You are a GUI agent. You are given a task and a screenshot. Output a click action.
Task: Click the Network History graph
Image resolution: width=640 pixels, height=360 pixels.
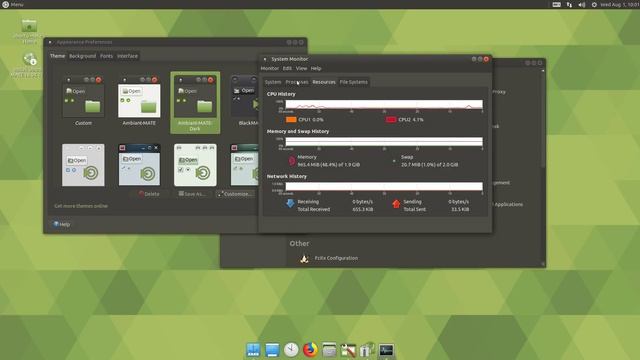[384, 187]
